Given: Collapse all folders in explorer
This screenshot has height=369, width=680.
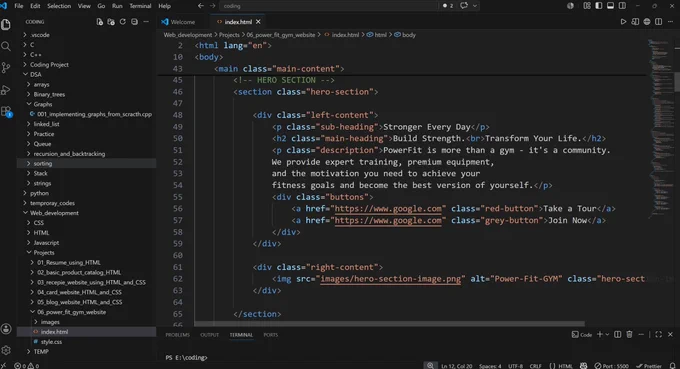Looking at the screenshot, I should tap(134, 22).
